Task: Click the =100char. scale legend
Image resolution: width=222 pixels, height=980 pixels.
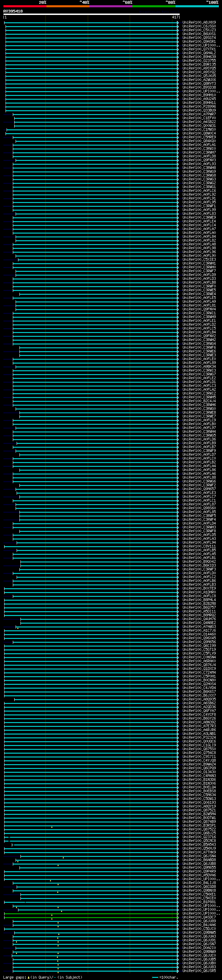Action: [165, 977]
